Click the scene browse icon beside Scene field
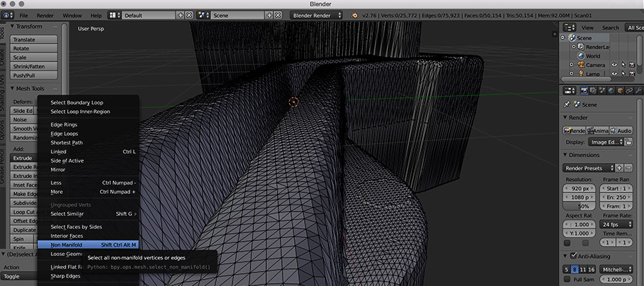644x286 pixels. tap(203, 15)
